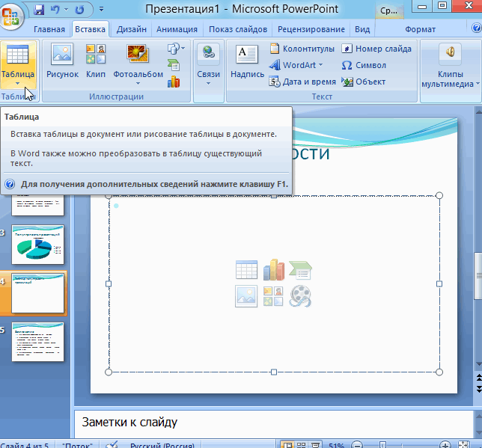
Task: Open the Дизайн tab
Action: 132,29
